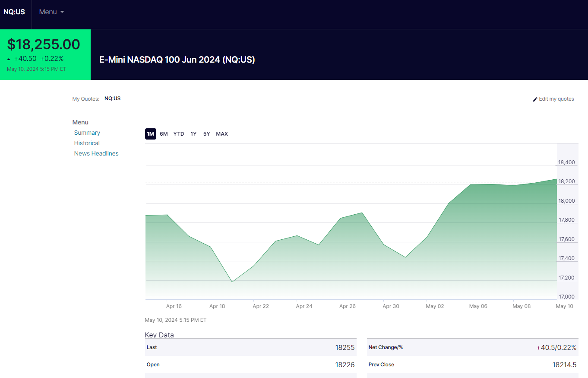Click the 17,200 price axis label
Image resolution: width=588 pixels, height=378 pixels.
tap(566, 278)
